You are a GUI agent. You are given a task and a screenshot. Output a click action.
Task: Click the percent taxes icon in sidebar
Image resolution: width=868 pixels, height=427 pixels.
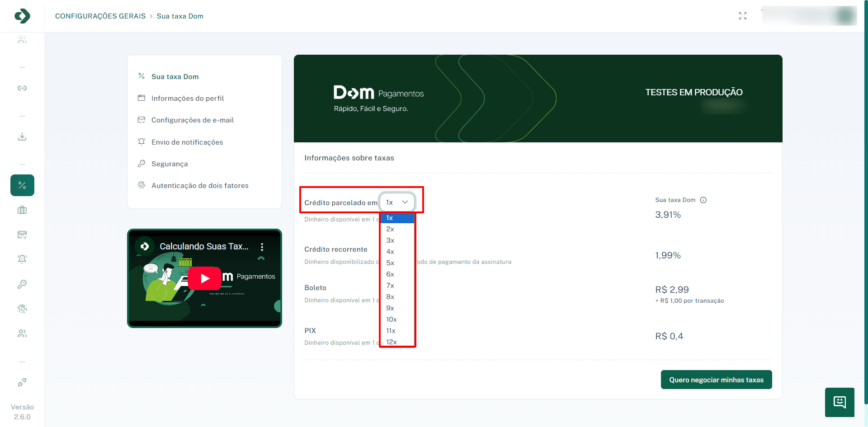coord(22,185)
